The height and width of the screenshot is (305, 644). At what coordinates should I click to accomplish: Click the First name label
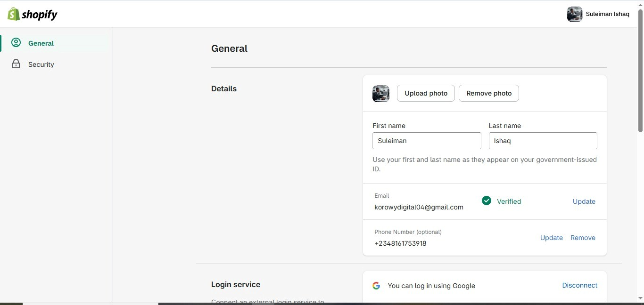click(x=389, y=126)
